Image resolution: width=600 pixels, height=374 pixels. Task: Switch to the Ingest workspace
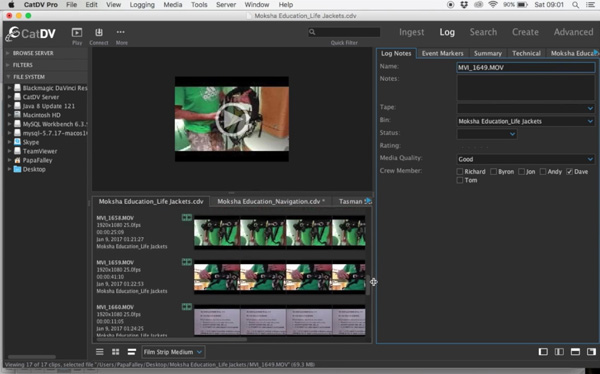coord(411,32)
